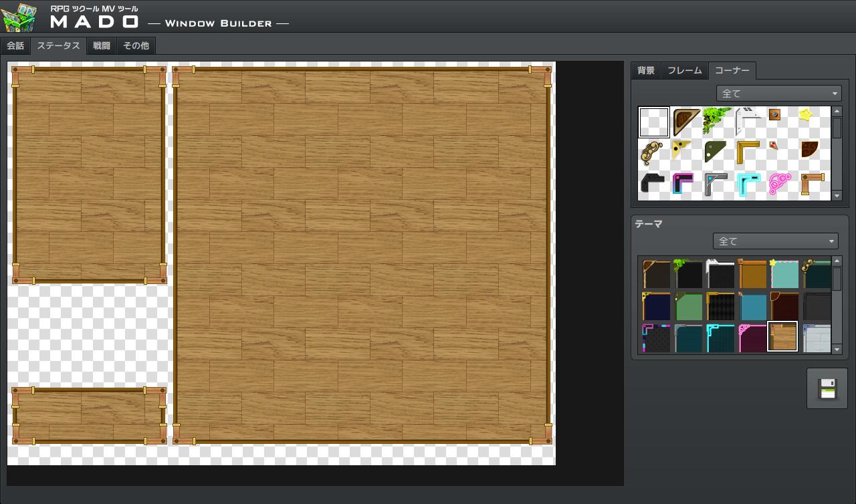Image resolution: width=856 pixels, height=504 pixels.
Task: Switch to the 戦闘 tab
Action: [102, 46]
